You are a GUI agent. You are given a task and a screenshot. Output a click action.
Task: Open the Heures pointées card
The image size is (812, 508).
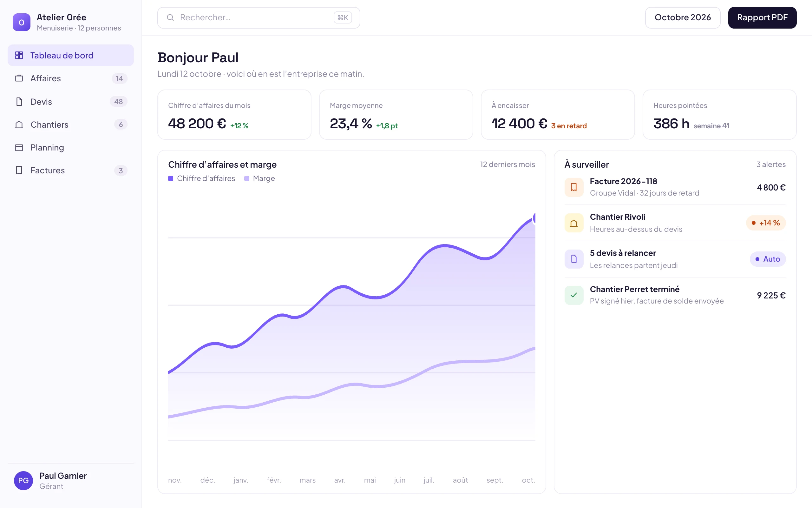coord(719,115)
